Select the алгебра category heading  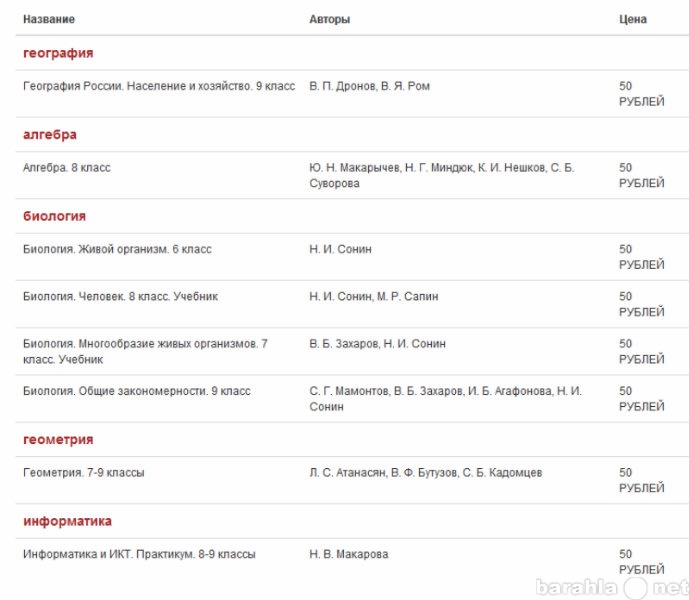[x=50, y=135]
